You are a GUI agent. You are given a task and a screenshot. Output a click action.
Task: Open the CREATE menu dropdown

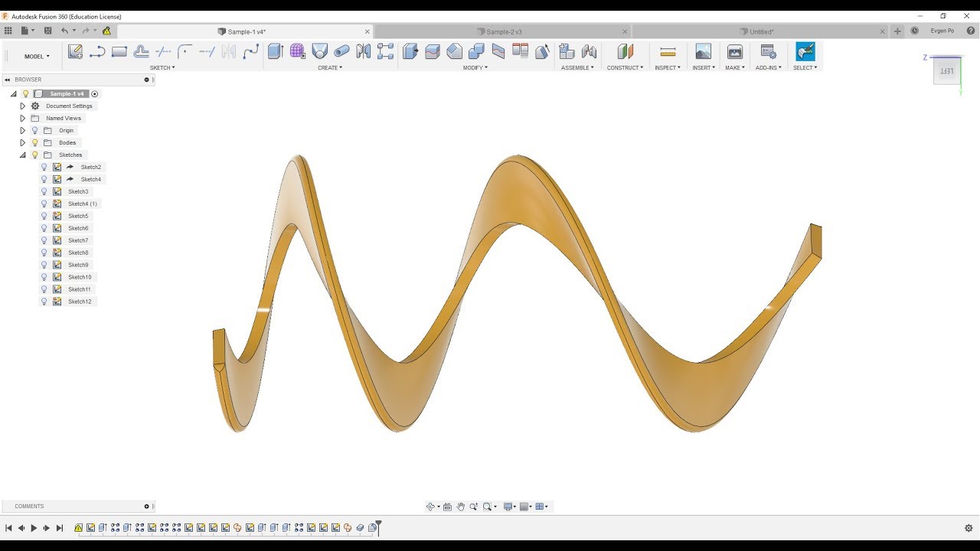click(330, 67)
